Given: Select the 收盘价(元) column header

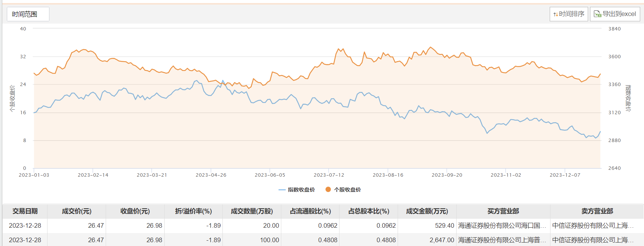Looking at the screenshot, I should pyautogui.click(x=135, y=211).
